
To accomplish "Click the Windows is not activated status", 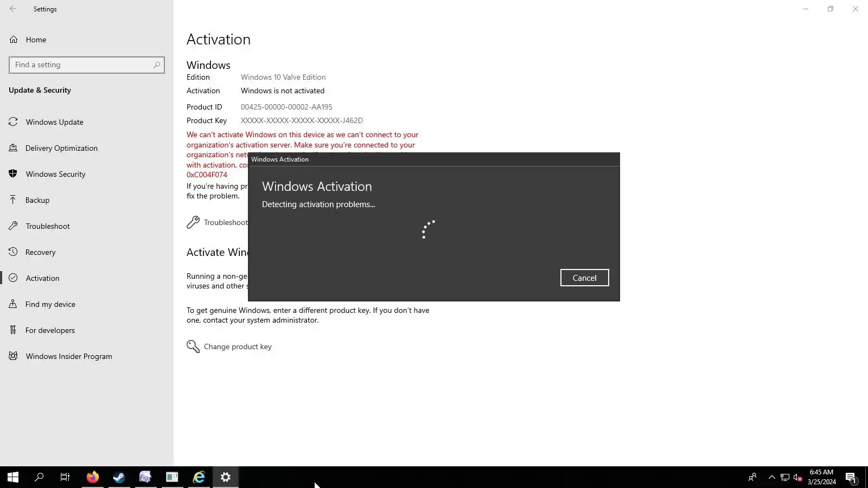I will (283, 91).
